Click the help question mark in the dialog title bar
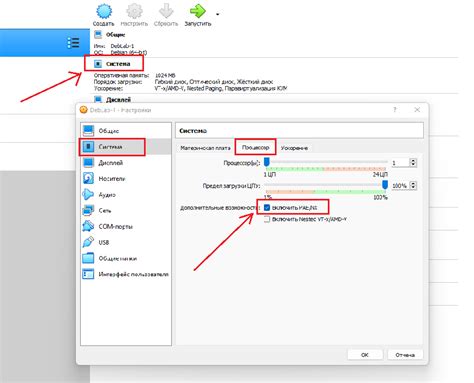 click(395, 110)
